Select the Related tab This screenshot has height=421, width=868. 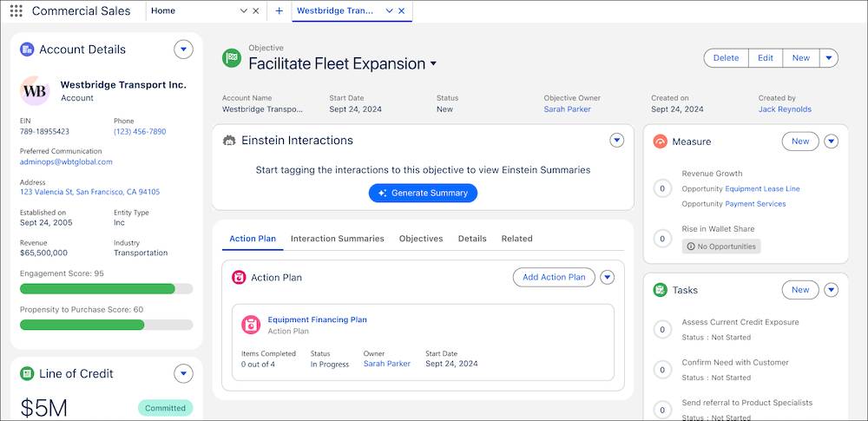tap(516, 239)
